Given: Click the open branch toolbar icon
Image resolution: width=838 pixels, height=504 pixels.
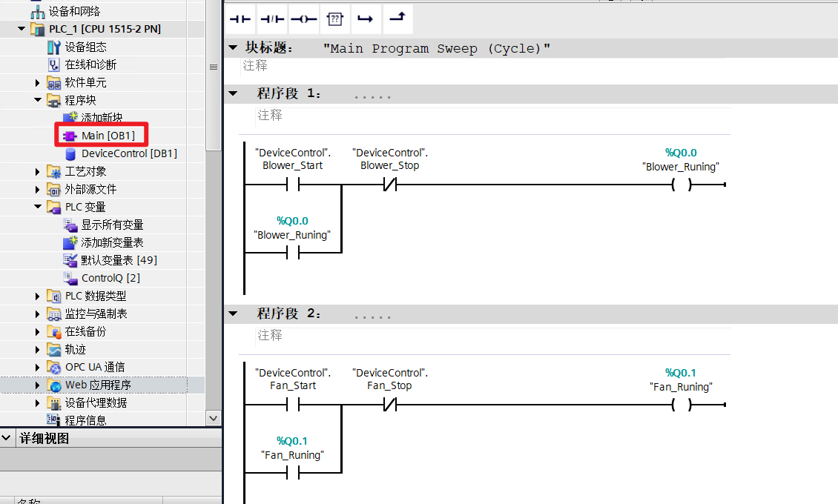Looking at the screenshot, I should tap(365, 19).
